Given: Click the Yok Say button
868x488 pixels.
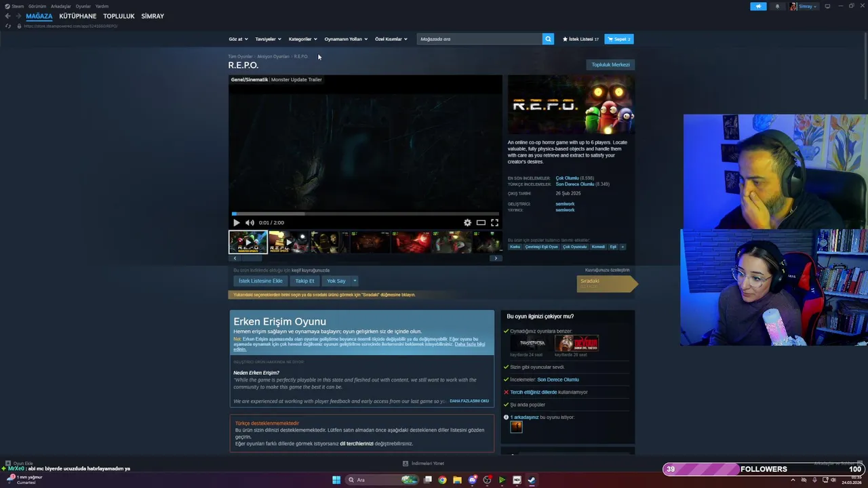Looking at the screenshot, I should coord(336,281).
